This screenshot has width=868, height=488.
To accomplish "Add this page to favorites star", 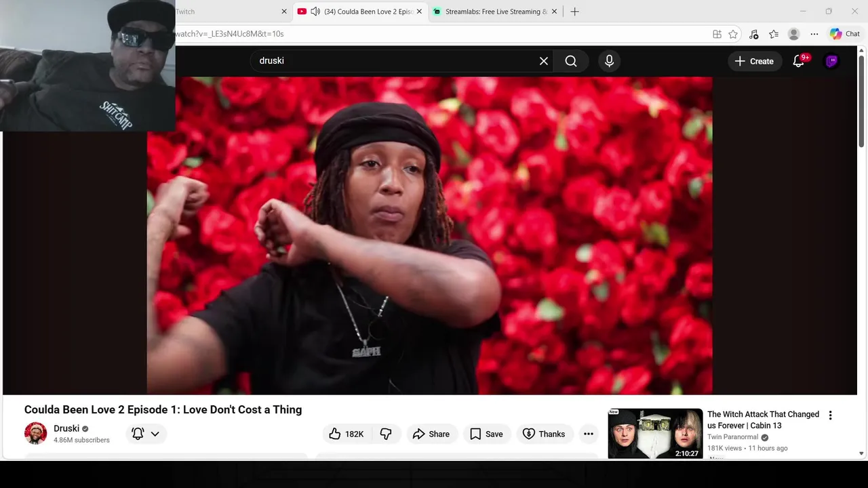I will pyautogui.click(x=733, y=34).
